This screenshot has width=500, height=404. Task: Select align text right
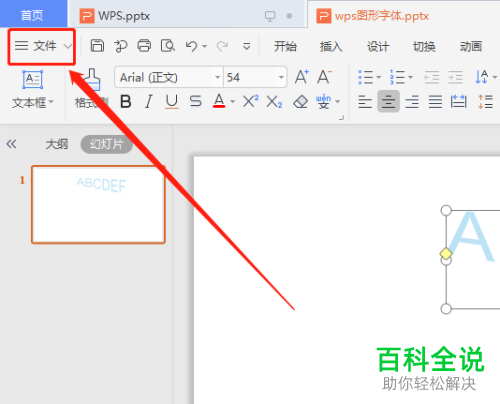(412, 102)
